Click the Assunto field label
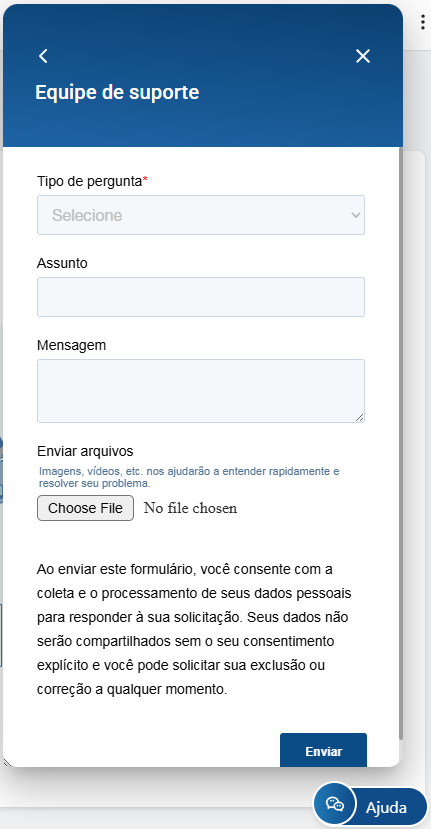Screen dimensions: 431x829 [x=62, y=263]
